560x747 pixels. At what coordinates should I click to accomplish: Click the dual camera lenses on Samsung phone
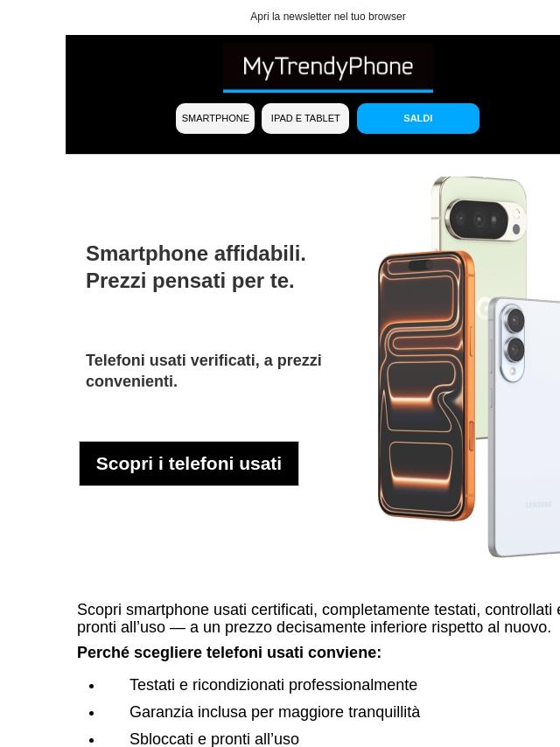(514, 336)
